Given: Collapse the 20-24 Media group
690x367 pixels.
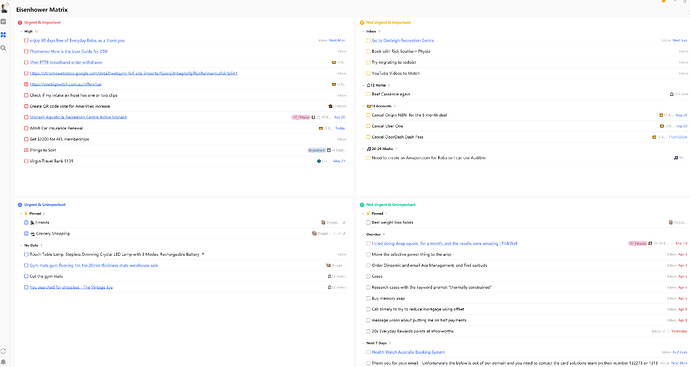Looking at the screenshot, I should pos(363,149).
